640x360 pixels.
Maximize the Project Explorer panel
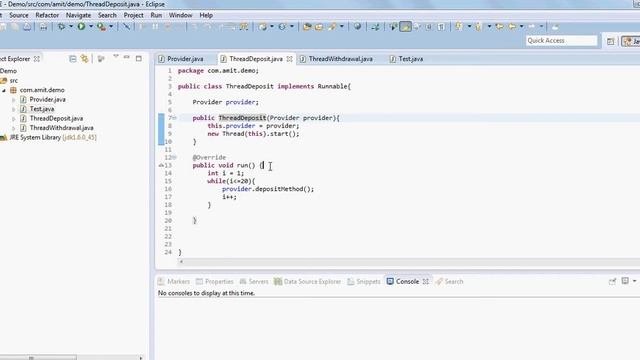coord(139,58)
